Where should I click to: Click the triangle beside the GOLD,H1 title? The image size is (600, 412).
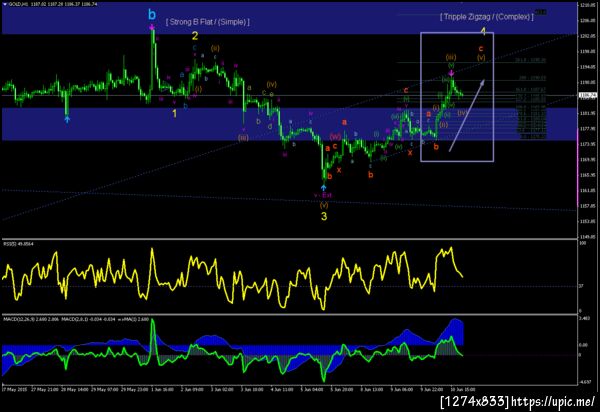point(5,4)
